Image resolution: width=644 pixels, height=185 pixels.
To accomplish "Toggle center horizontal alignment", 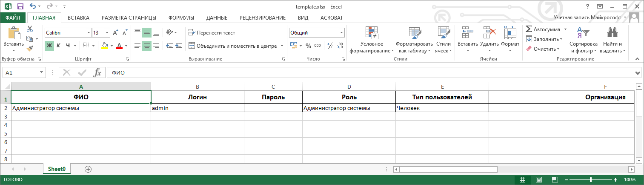I will pos(147,46).
